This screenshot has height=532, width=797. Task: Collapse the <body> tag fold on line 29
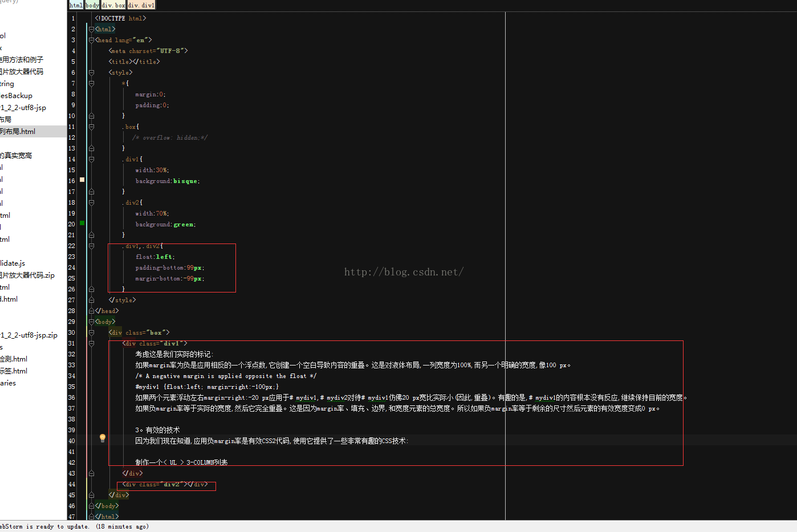click(91, 322)
